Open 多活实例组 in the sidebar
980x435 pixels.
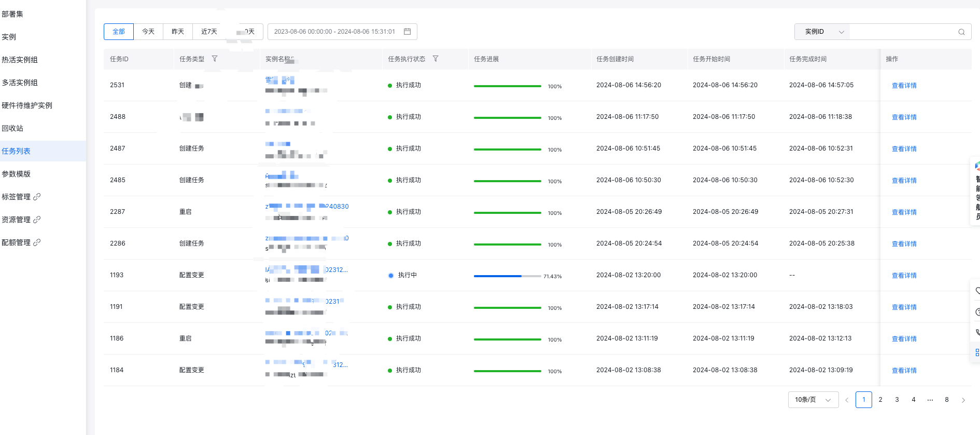tap(20, 83)
